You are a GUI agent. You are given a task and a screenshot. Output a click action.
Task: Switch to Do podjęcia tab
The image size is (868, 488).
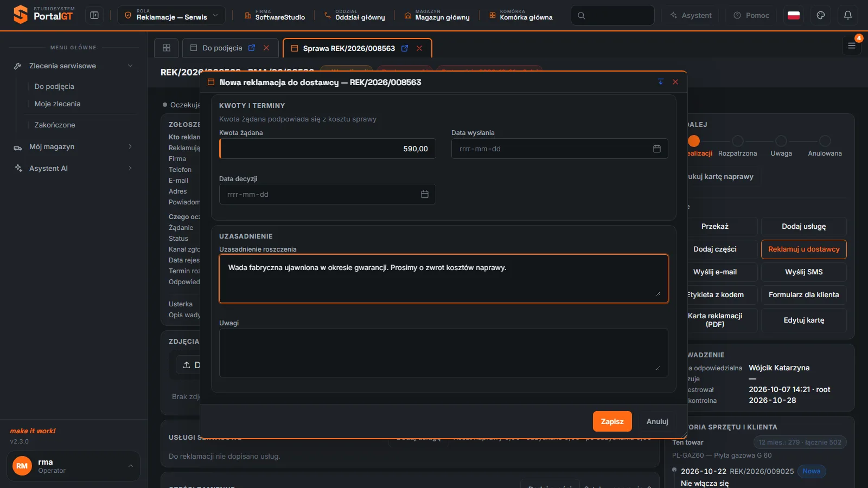pyautogui.click(x=222, y=48)
